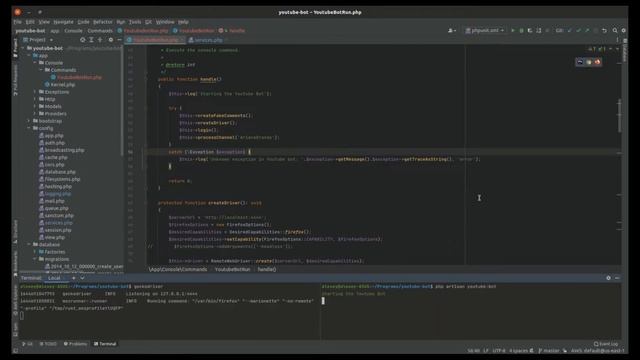Image resolution: width=640 pixels, height=360 pixels.
Task: Click the Debug bug icon
Action: 522,31
